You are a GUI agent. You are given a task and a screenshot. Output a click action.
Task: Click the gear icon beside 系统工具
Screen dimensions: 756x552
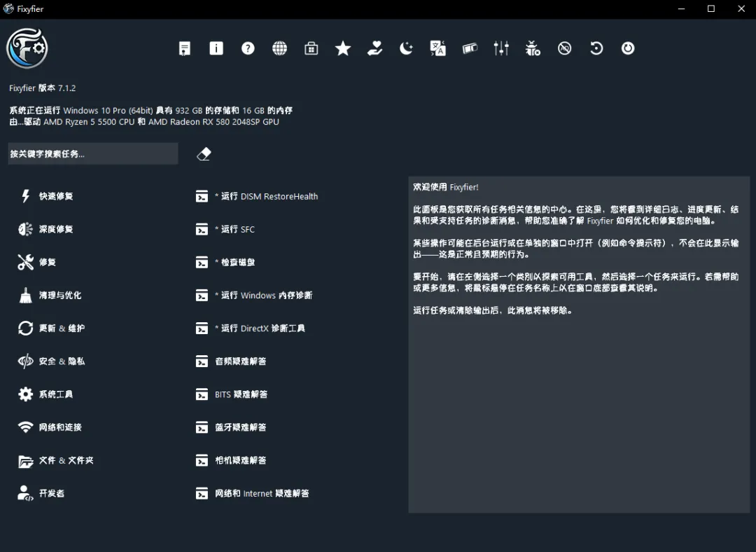click(26, 394)
